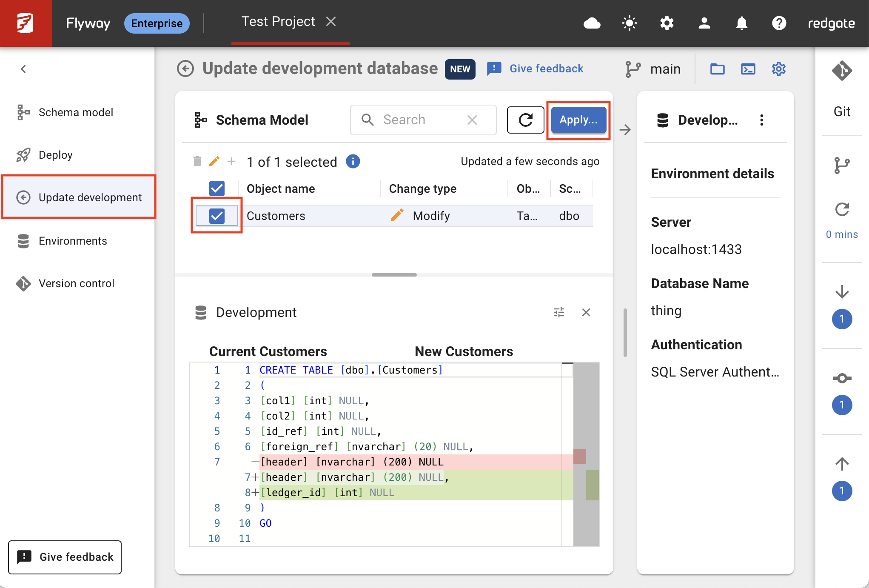The width and height of the screenshot is (869, 588).
Task: Open Environments in sidebar
Action: (x=77, y=241)
